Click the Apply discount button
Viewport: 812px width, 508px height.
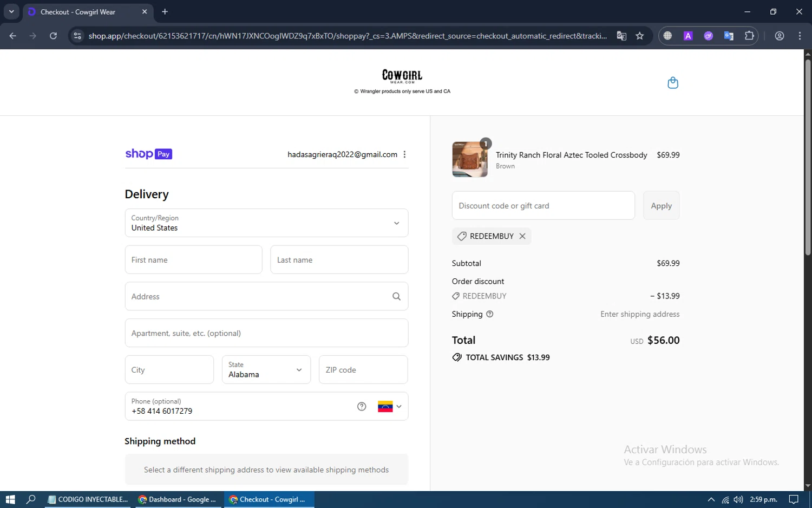[x=661, y=205]
